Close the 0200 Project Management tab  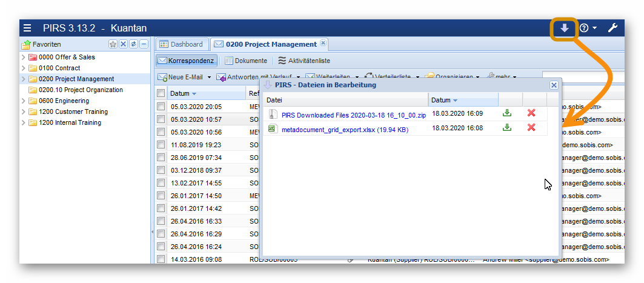324,42
